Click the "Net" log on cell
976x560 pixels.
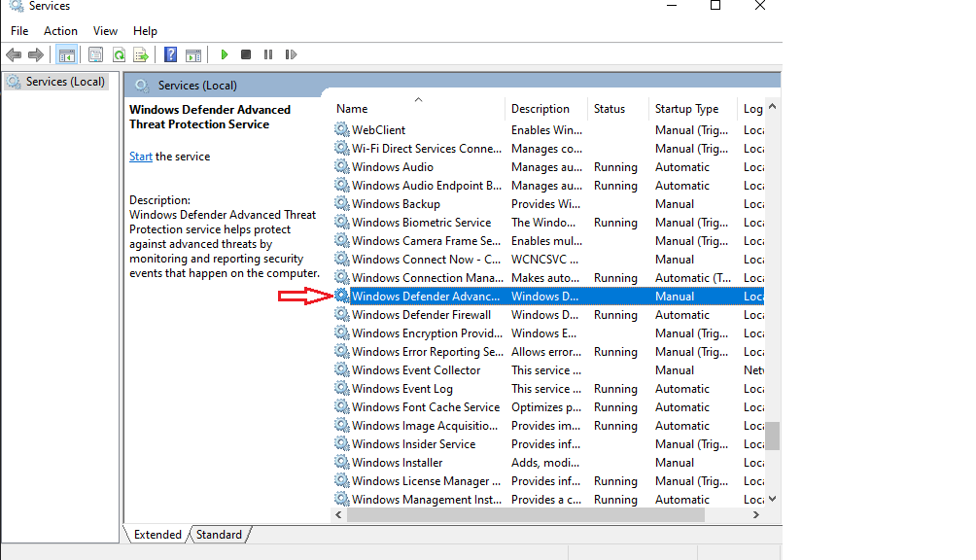coord(753,369)
